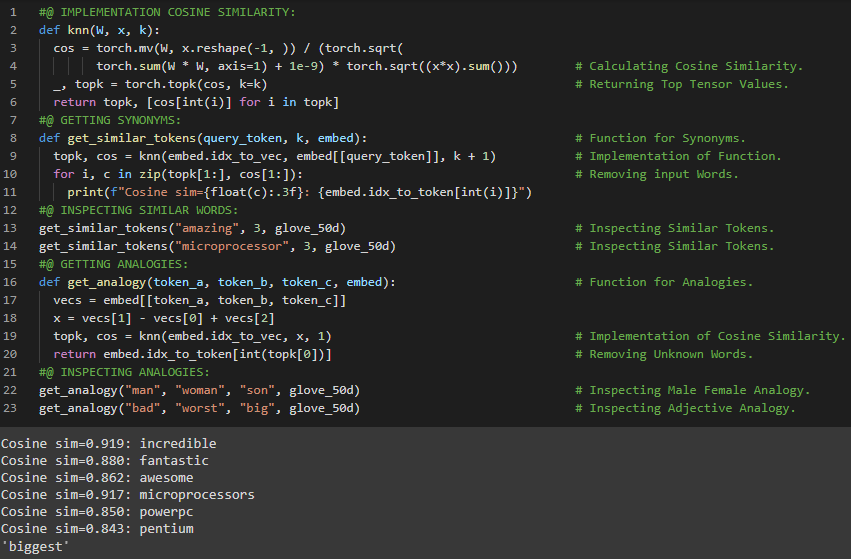
Task: Click the def get_analogy function definition
Action: click(x=216, y=282)
